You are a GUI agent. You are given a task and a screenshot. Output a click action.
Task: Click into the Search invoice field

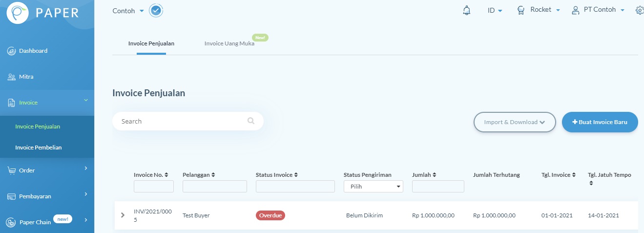(x=188, y=121)
